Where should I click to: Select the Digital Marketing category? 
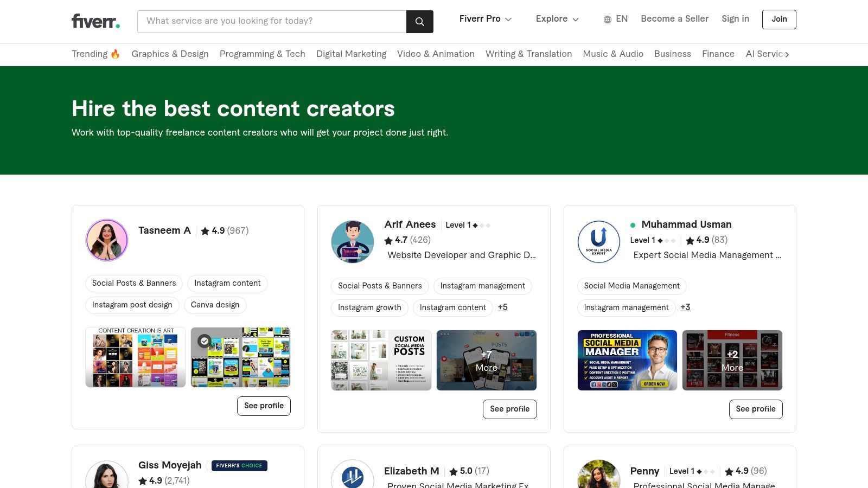tap(351, 54)
